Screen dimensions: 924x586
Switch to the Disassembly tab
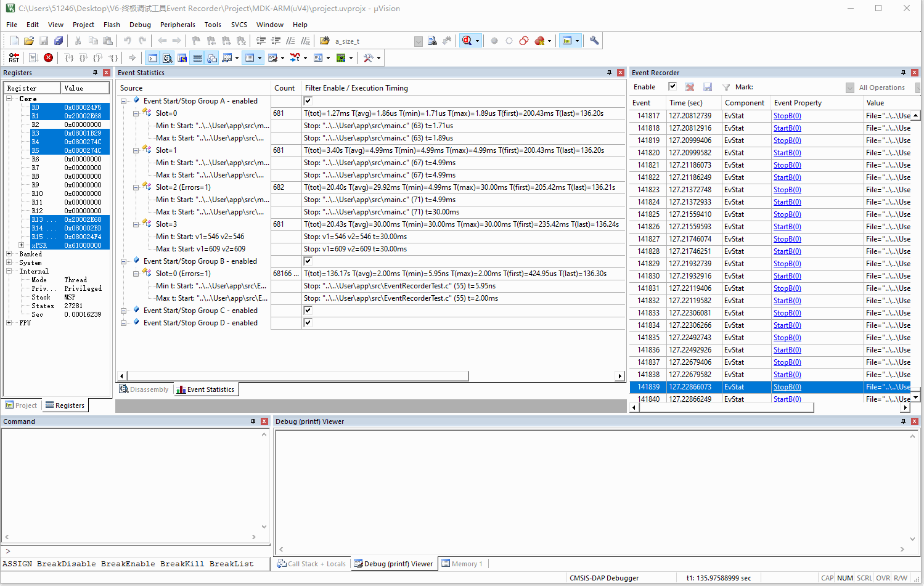coord(144,389)
